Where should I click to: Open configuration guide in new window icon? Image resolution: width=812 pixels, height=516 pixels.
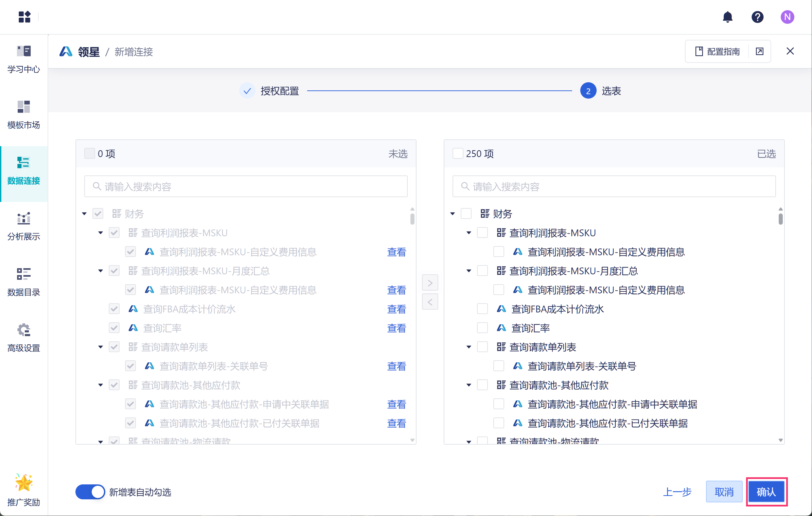(759, 51)
